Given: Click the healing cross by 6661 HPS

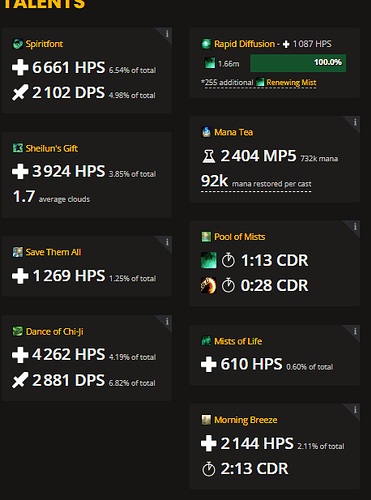Looking at the screenshot, I should 20,67.
